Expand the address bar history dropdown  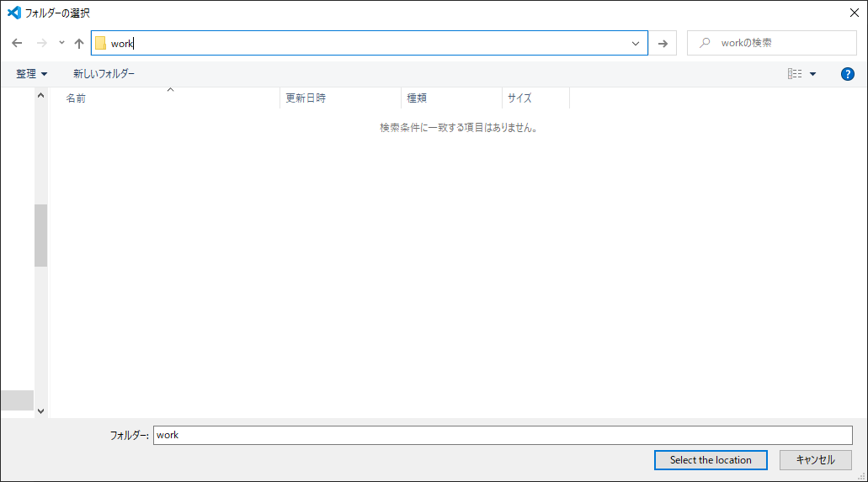(x=636, y=43)
